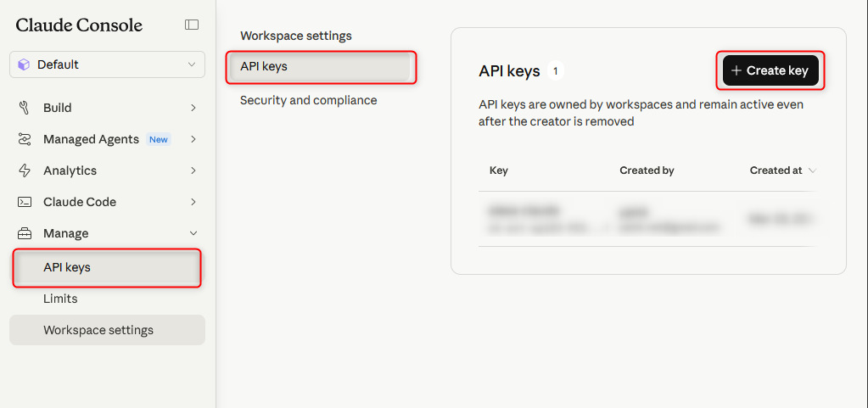Viewport: 868px width, 408px height.
Task: Select the API keys settings tab
Action: (321, 67)
